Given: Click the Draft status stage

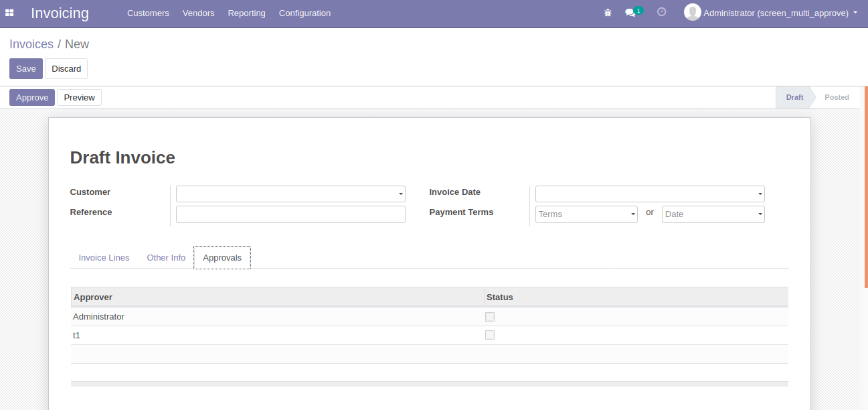Looking at the screenshot, I should click(794, 97).
